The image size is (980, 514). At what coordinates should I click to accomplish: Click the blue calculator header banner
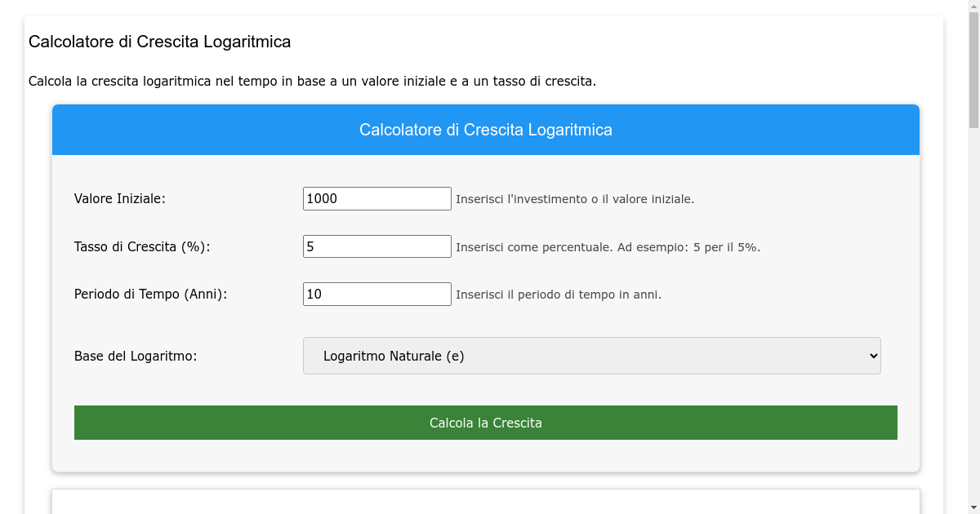(x=485, y=130)
